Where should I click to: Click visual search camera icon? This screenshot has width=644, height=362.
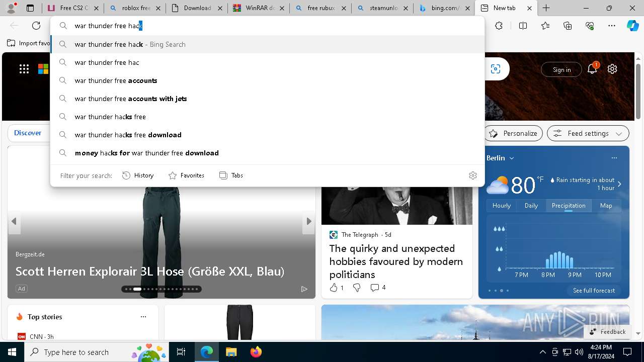coord(496,69)
